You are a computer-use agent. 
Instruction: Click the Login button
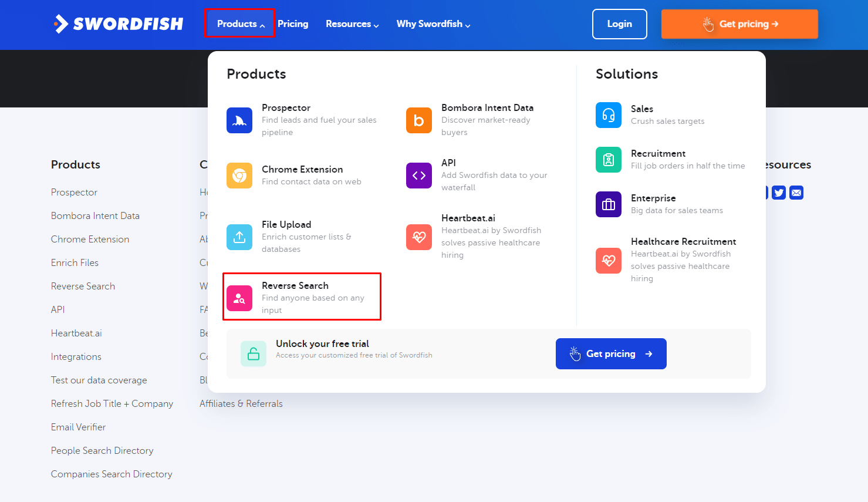pos(619,24)
